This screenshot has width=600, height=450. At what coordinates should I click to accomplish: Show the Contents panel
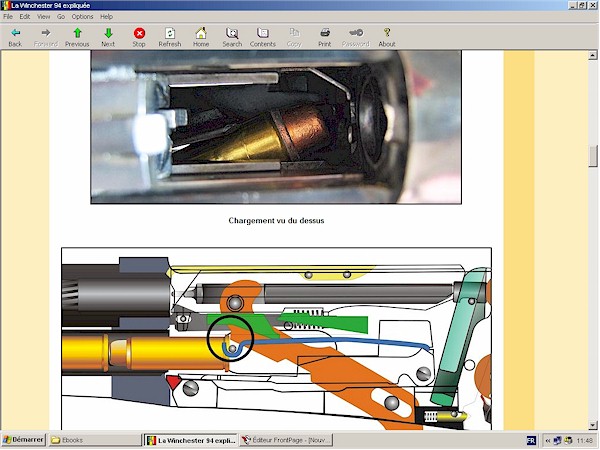(263, 37)
